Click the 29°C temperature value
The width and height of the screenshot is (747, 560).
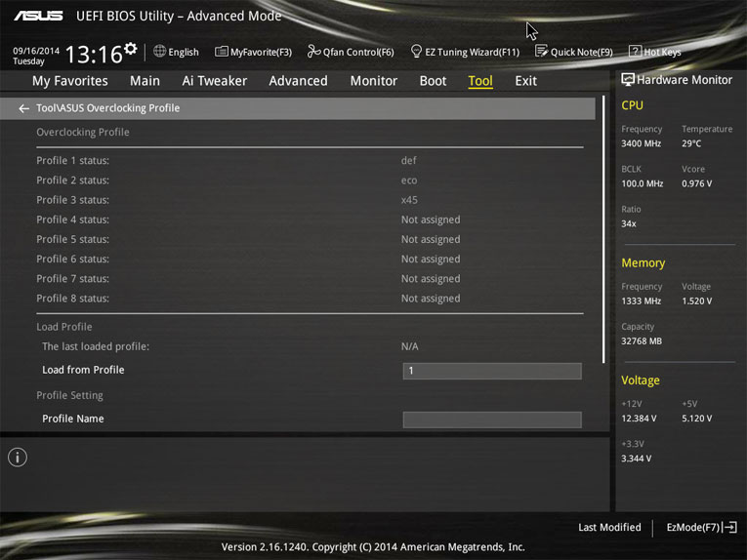(x=691, y=143)
